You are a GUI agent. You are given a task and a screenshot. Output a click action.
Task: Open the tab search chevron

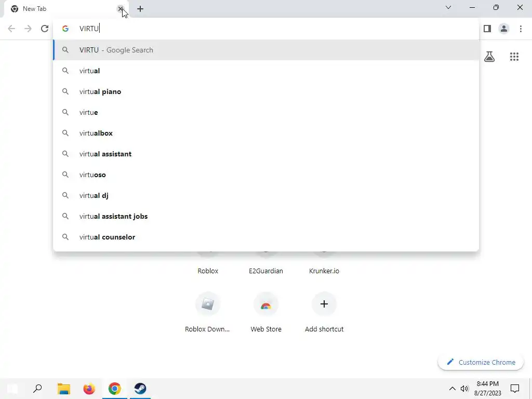[x=448, y=7]
